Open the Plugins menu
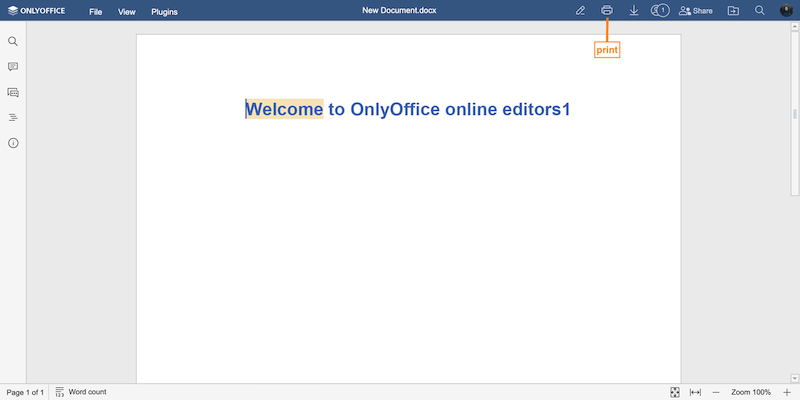800x400 pixels. pos(165,12)
